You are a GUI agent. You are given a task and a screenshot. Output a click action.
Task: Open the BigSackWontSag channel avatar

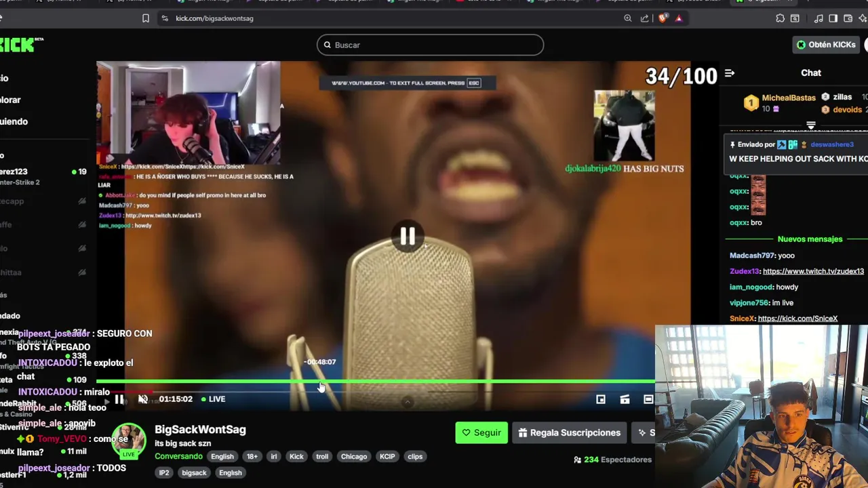pyautogui.click(x=128, y=441)
